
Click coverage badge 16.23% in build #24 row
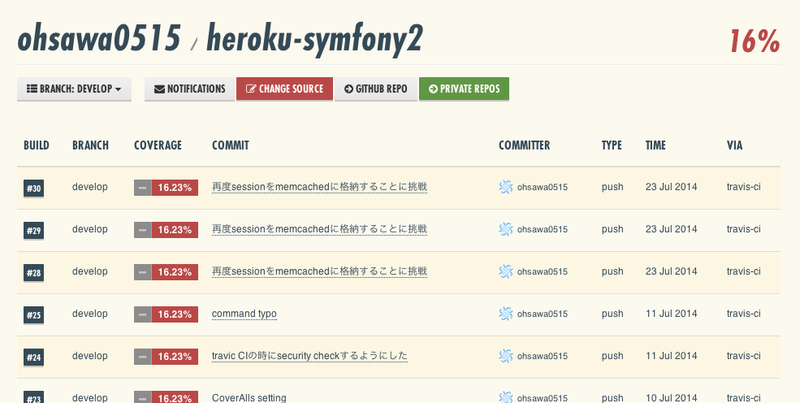click(x=166, y=357)
